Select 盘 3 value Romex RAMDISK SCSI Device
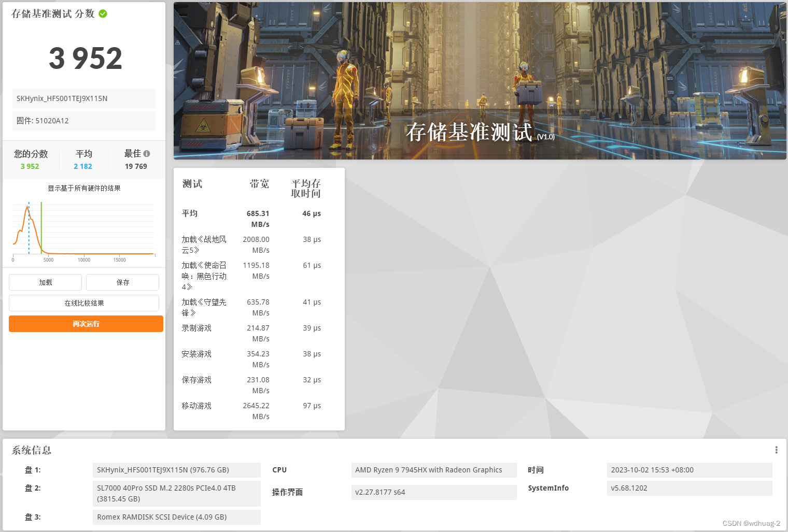Image resolution: width=788 pixels, height=532 pixels. 177,517
